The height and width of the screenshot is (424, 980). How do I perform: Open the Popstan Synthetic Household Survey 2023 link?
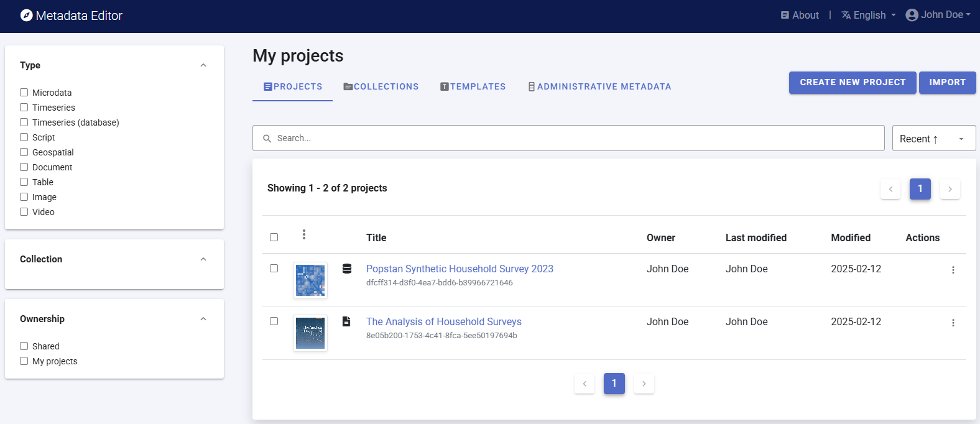(460, 269)
